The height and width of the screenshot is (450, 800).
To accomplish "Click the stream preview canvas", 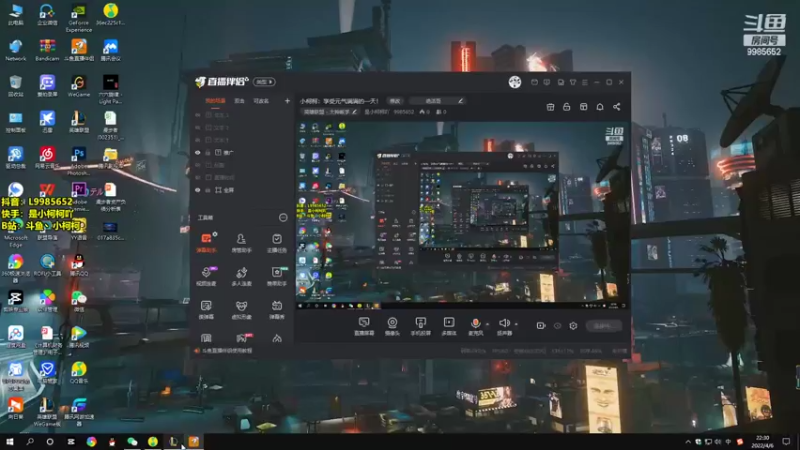I will pyautogui.click(x=462, y=215).
